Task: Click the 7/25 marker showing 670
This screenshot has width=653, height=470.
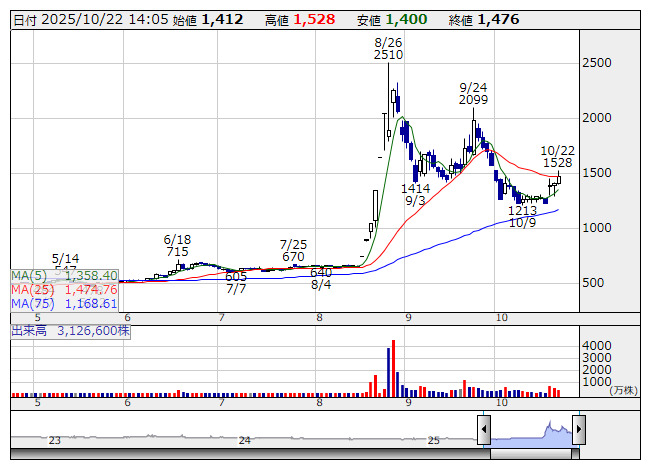Action: click(293, 250)
